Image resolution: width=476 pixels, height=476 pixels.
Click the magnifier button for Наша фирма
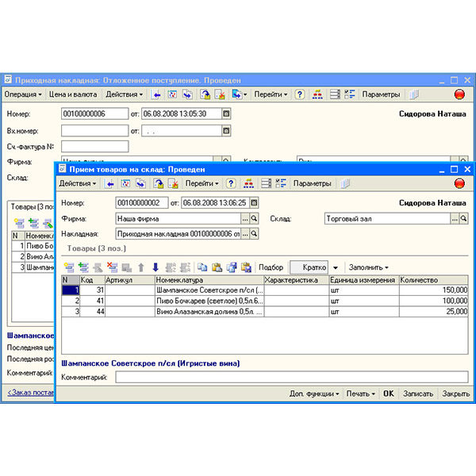(x=254, y=219)
